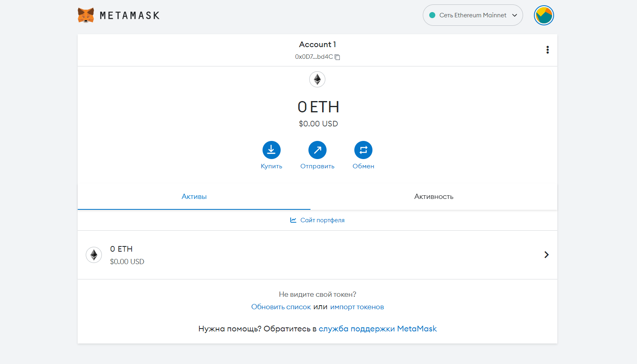Click the Отправить label under the arrow icon
This screenshot has width=637, height=364.
(x=317, y=166)
